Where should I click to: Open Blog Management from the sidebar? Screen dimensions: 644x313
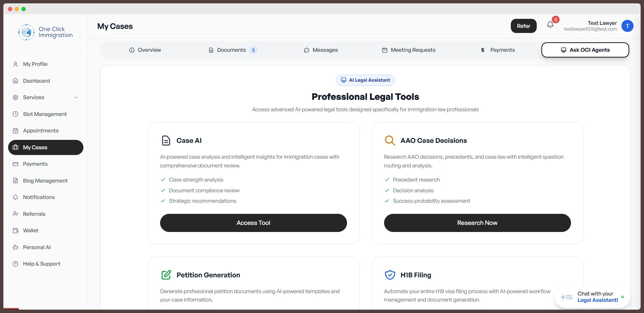[x=45, y=181]
